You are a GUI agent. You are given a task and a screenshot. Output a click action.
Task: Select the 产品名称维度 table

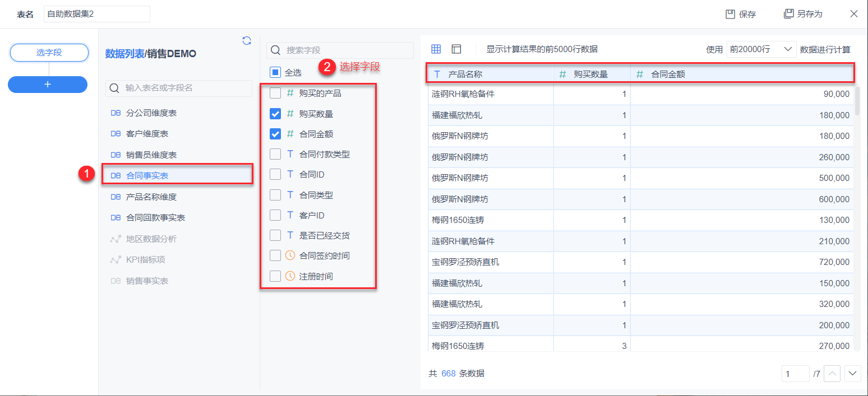click(x=151, y=197)
